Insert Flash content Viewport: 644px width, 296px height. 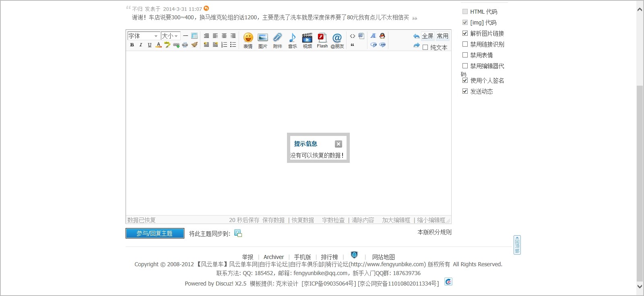pos(322,41)
